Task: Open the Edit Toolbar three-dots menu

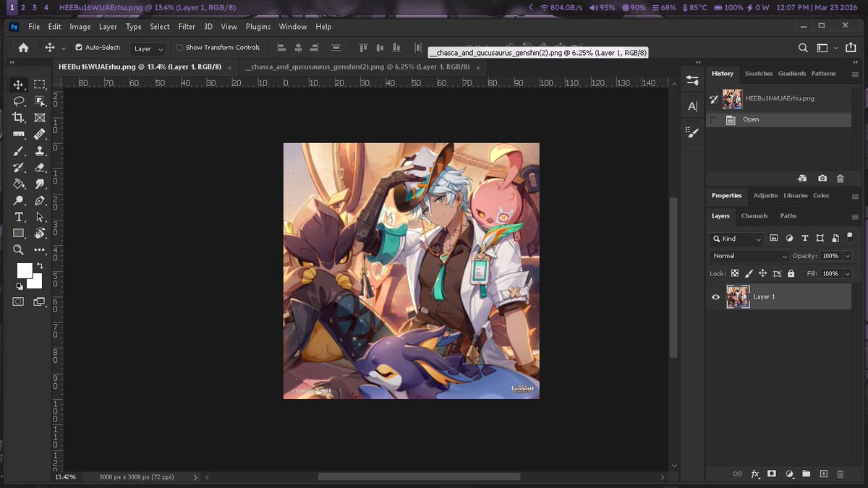Action: point(40,249)
